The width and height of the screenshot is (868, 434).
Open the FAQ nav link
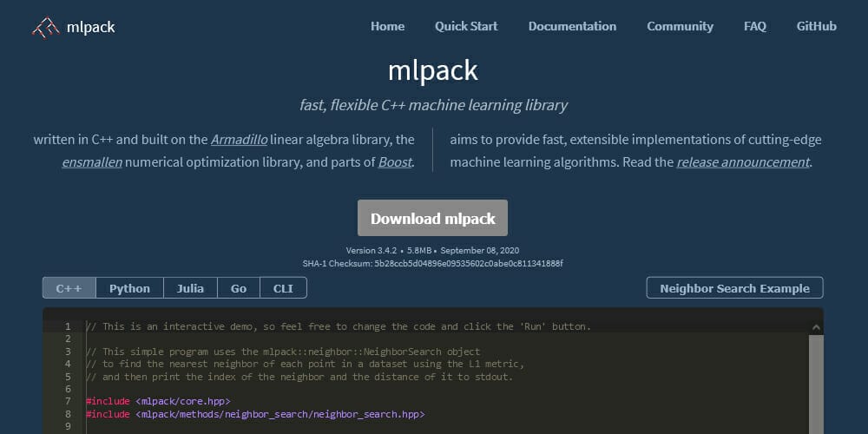click(755, 26)
